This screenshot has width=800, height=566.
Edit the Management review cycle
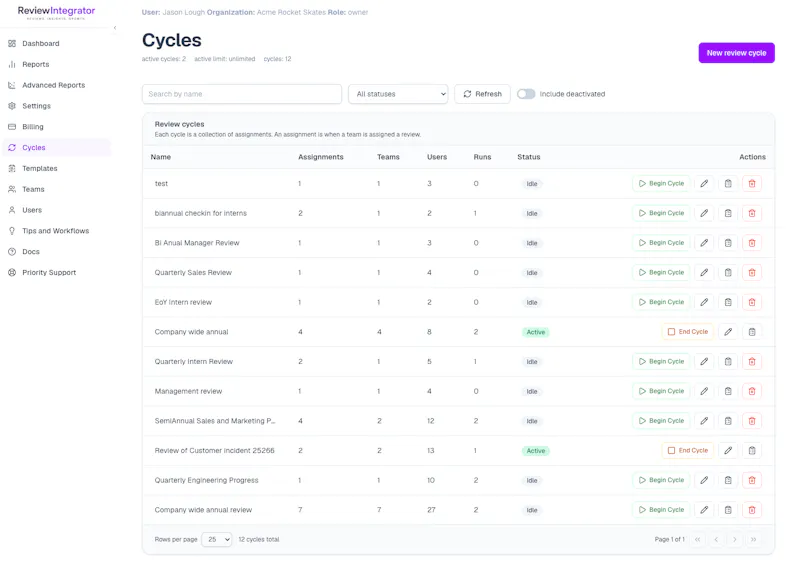pyautogui.click(x=704, y=391)
